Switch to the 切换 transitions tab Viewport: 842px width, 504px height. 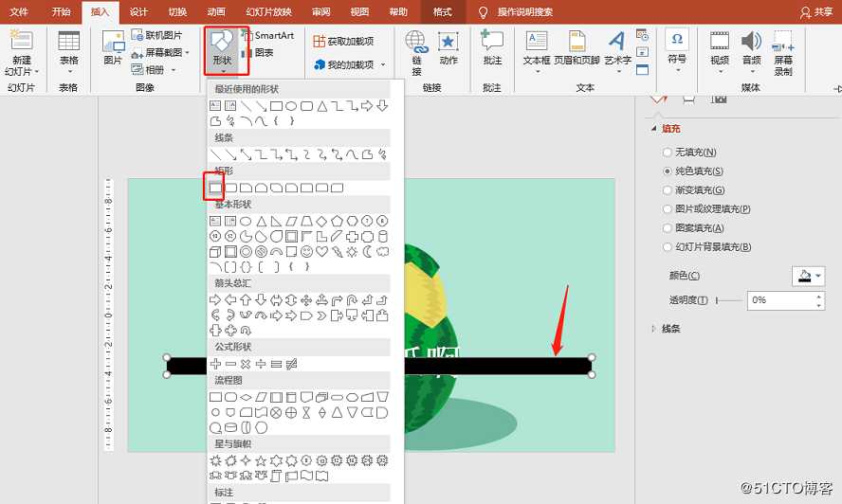tap(177, 11)
